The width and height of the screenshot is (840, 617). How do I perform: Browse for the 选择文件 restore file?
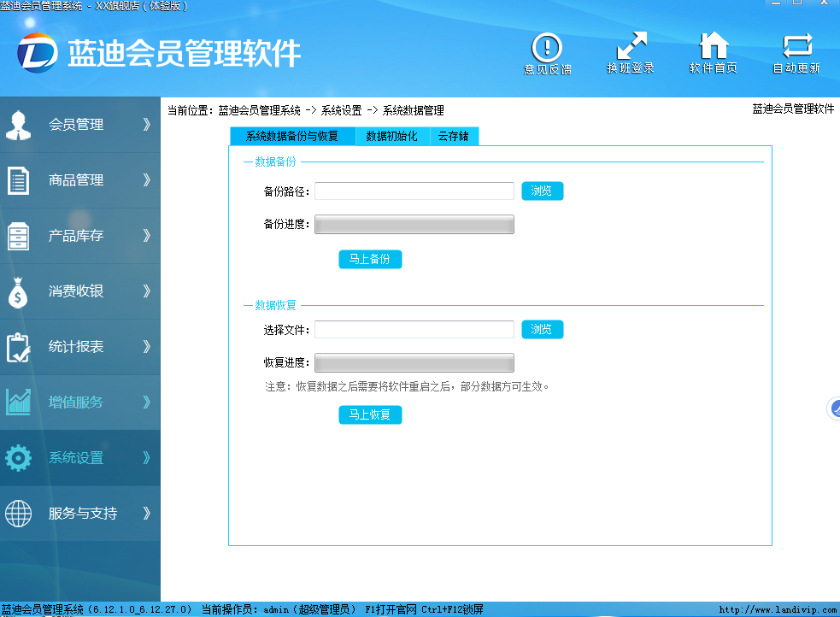pos(542,329)
